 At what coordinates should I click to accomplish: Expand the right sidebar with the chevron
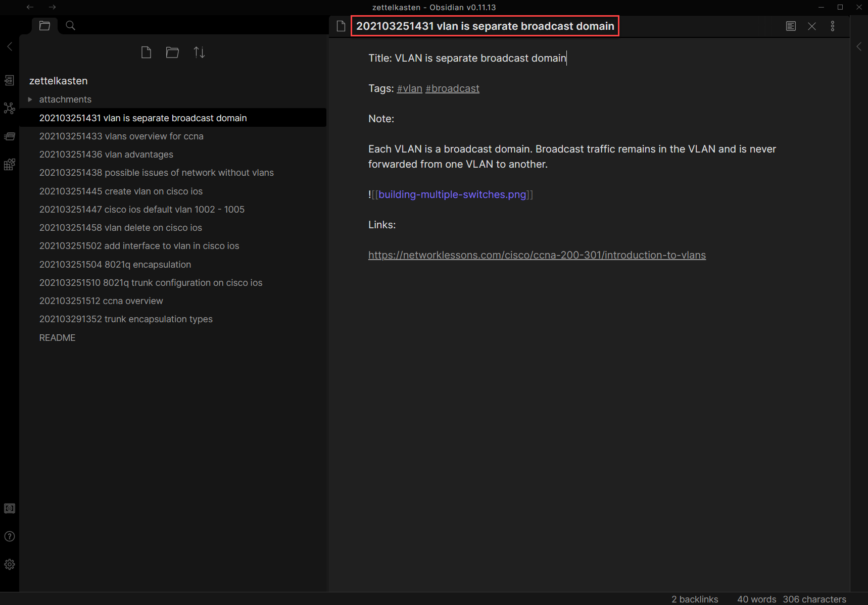pos(859,46)
